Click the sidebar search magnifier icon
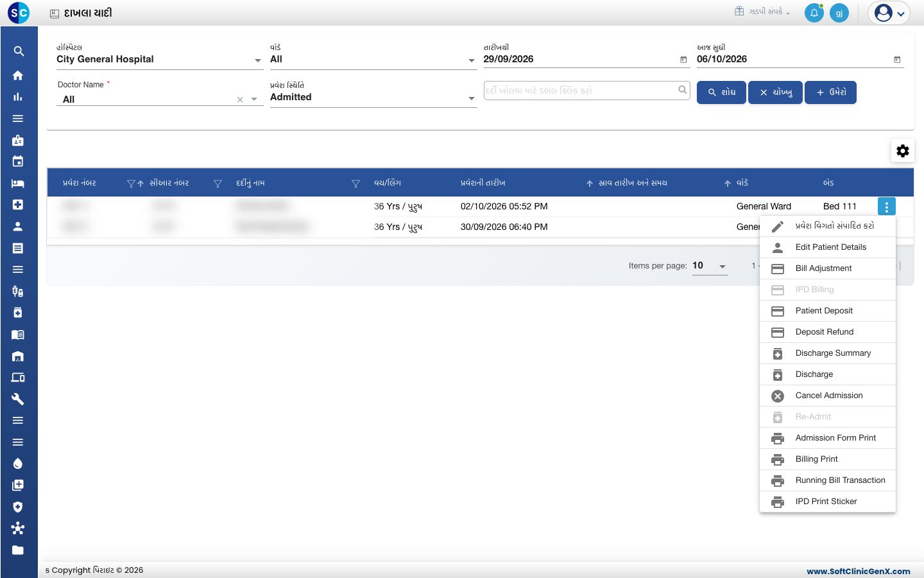 [x=19, y=51]
